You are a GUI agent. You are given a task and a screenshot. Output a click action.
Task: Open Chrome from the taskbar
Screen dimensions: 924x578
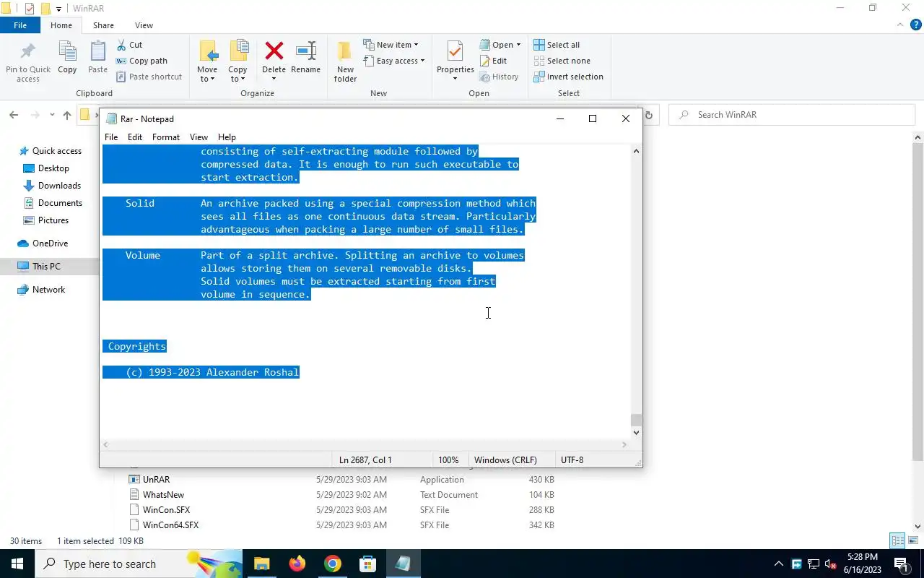pyautogui.click(x=332, y=564)
